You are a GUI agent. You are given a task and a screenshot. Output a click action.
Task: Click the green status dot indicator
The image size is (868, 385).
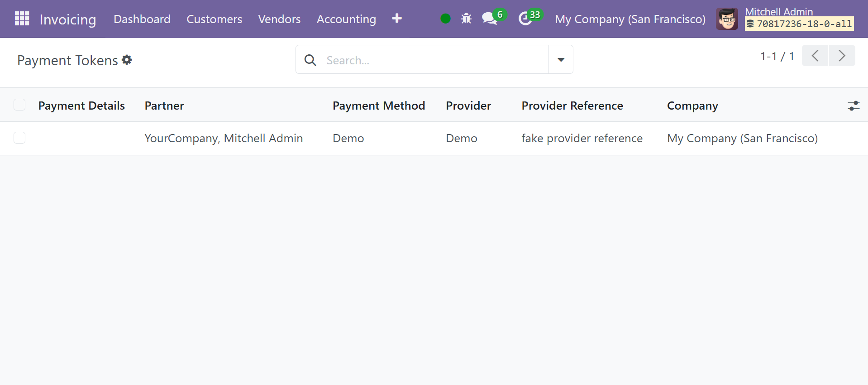pos(445,19)
